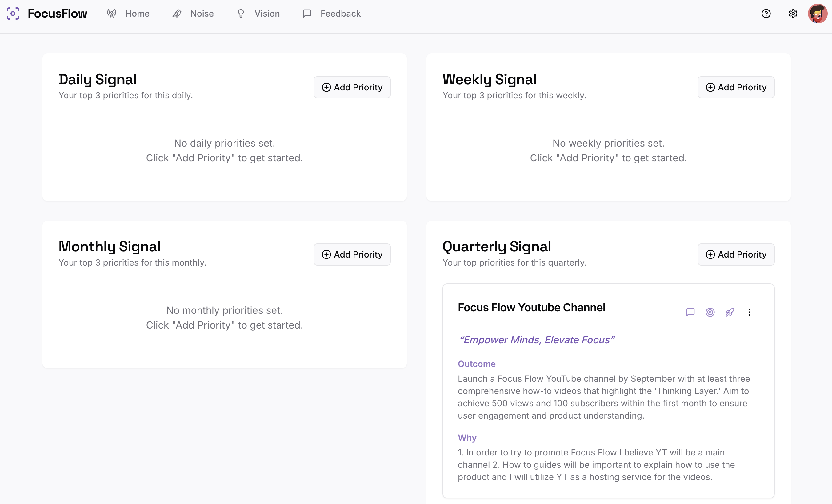Viewport: 832px width, 504px height.
Task: Open comments on Focus Flow Youtube Channel
Action: tap(690, 312)
